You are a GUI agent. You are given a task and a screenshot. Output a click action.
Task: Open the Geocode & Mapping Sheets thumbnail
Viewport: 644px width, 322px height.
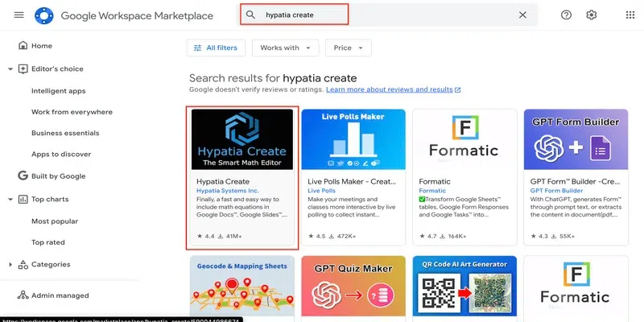pos(242,287)
